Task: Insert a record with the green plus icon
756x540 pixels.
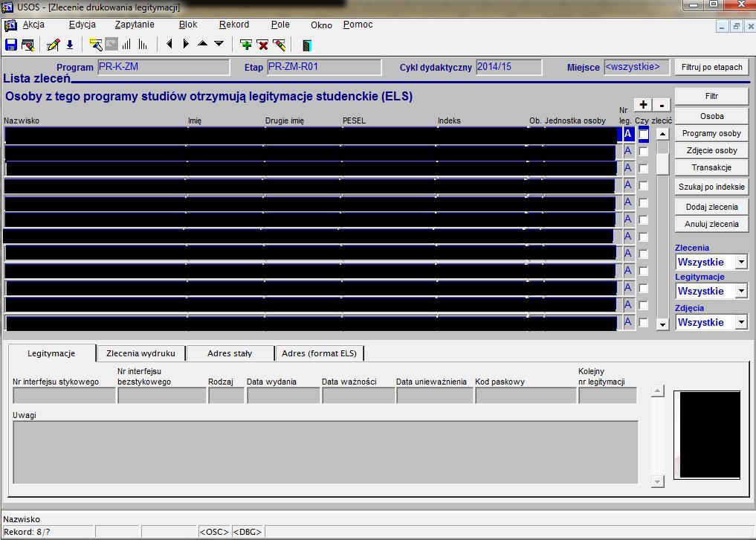Action: coord(246,45)
